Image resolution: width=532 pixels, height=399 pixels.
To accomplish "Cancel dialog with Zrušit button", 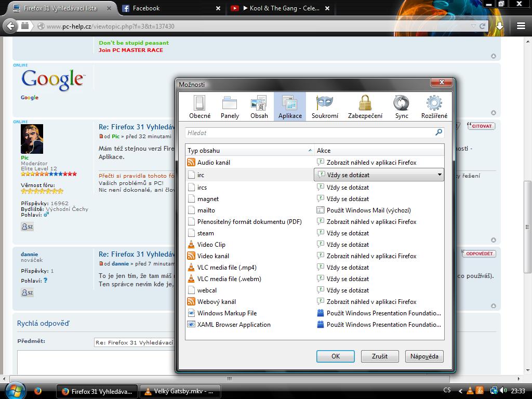I will [379, 356].
